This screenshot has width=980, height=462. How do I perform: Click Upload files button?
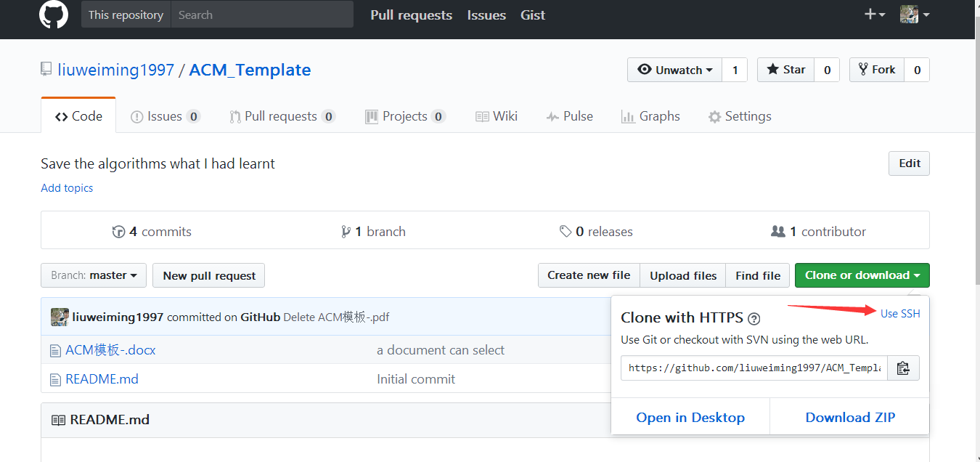point(683,275)
